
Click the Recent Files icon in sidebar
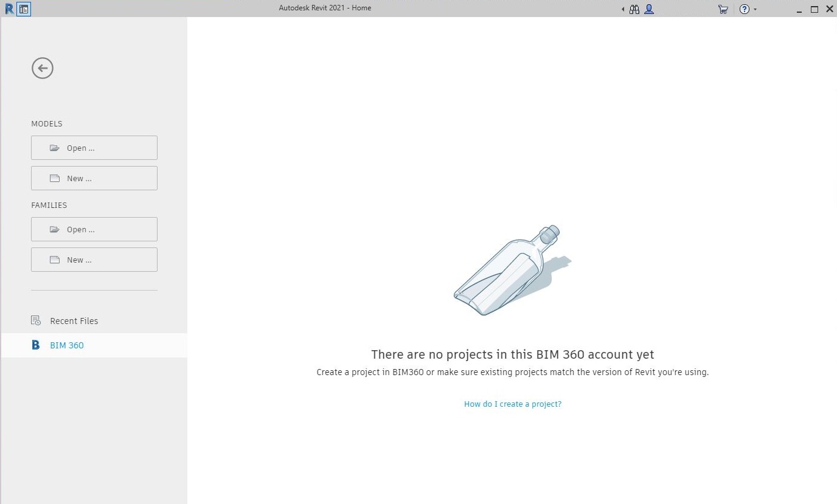pyautogui.click(x=35, y=320)
